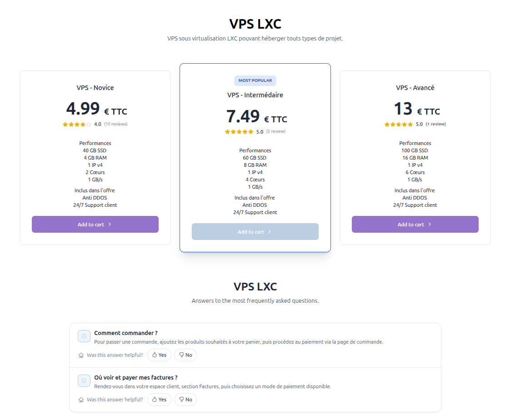Answer Yes for the 'Comment commander ?' question
The width and height of the screenshot is (520, 420).
click(159, 355)
